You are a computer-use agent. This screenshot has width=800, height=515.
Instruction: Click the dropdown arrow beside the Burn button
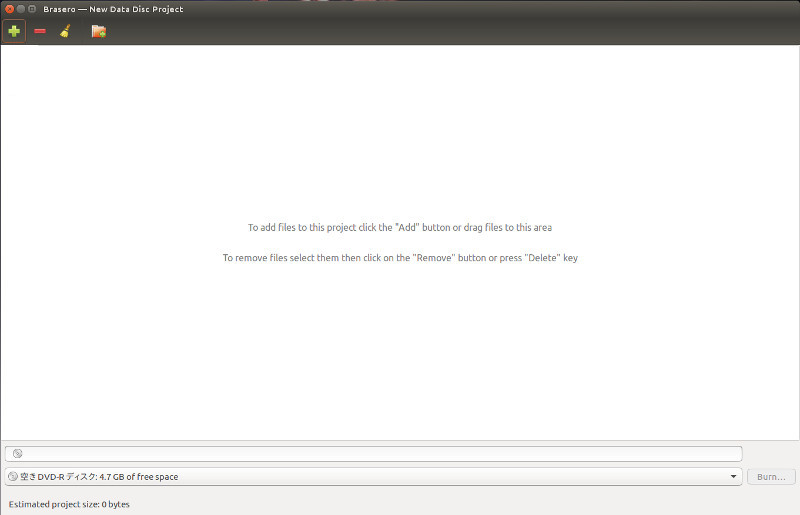click(733, 477)
